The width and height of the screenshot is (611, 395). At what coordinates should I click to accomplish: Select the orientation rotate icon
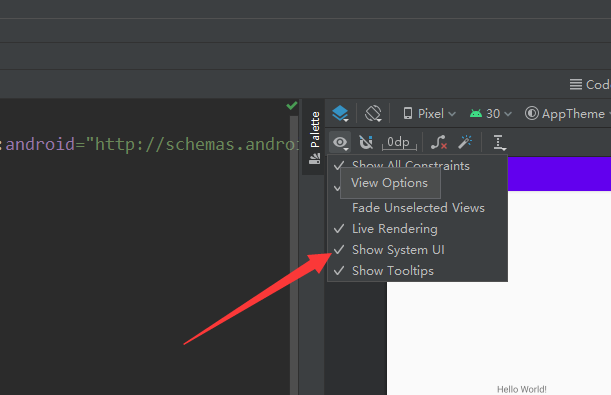click(x=373, y=114)
